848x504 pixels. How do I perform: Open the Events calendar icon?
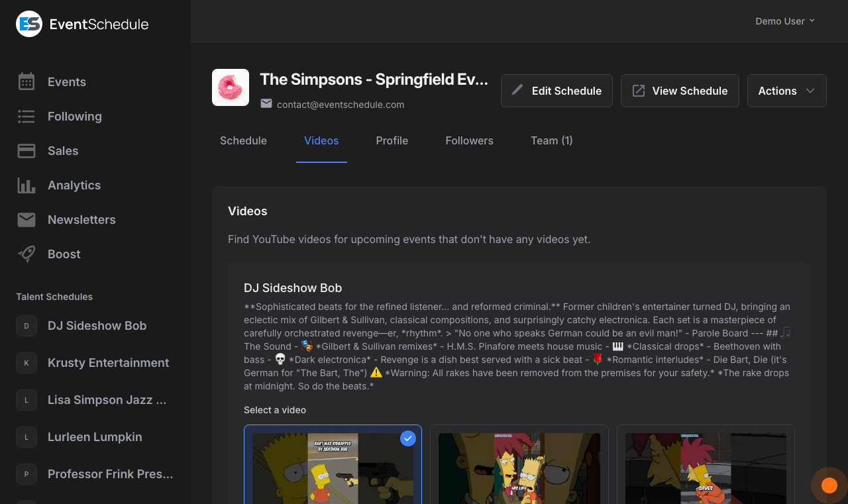click(26, 81)
